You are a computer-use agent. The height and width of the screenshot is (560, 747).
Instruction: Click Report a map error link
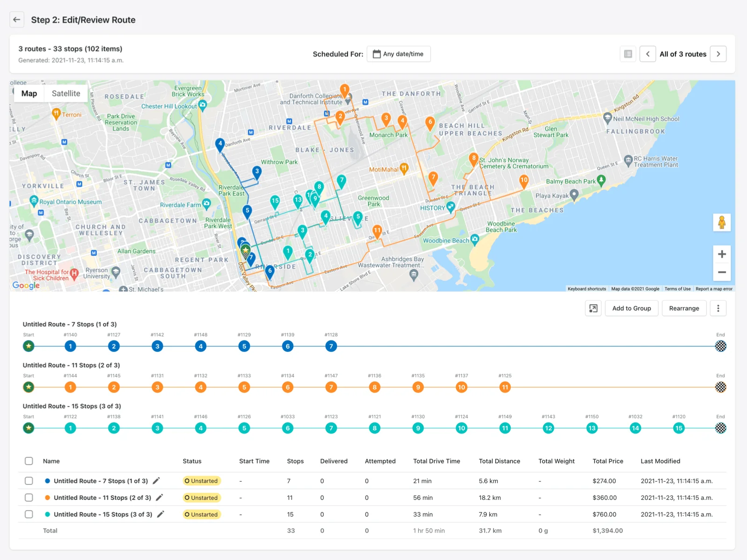pyautogui.click(x=714, y=289)
